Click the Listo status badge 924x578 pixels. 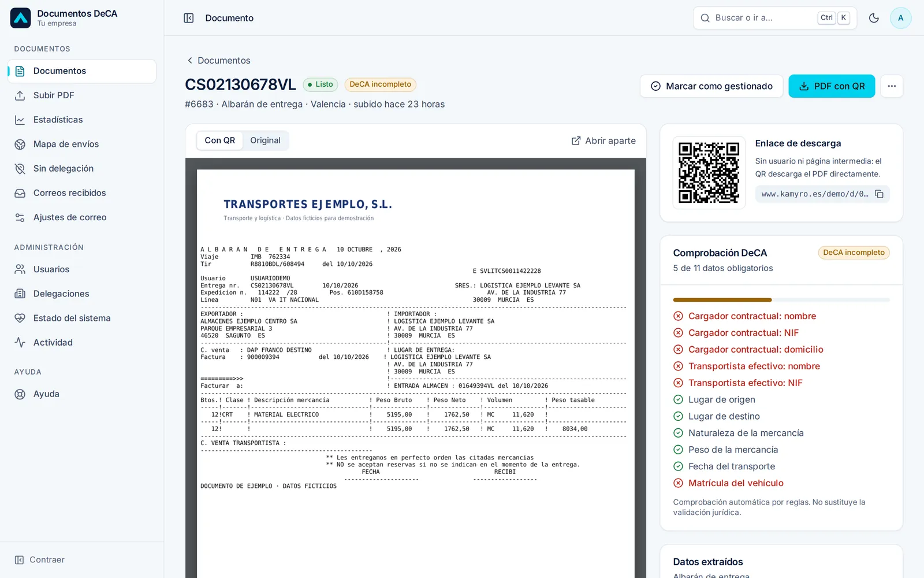pyautogui.click(x=321, y=84)
